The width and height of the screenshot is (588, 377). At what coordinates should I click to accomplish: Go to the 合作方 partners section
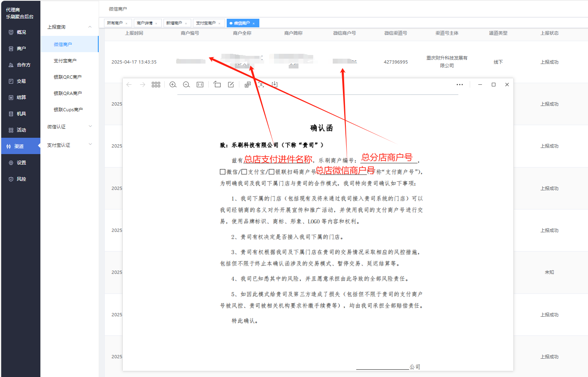21,65
